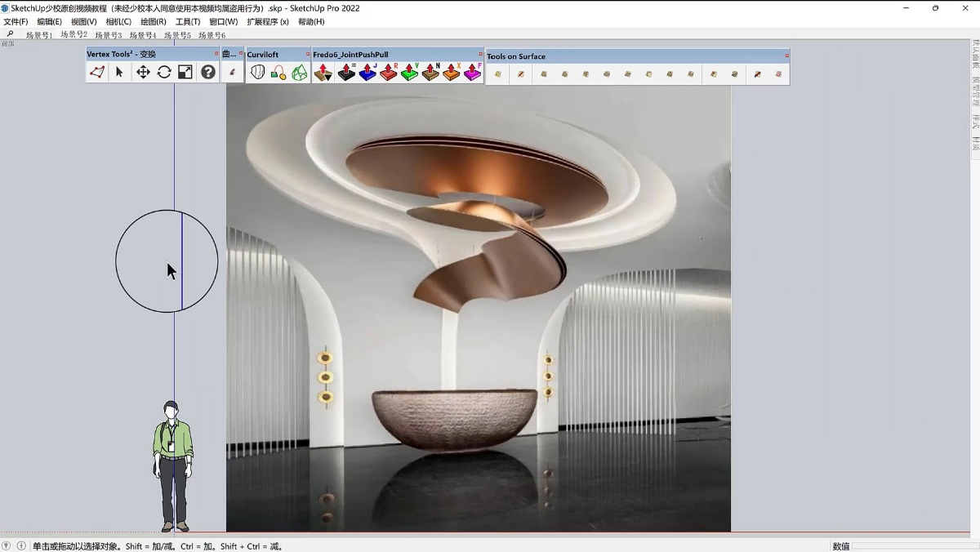The image size is (980, 552).
Task: Pick the magenta Follow Push Pull F icon
Action: pos(473,73)
